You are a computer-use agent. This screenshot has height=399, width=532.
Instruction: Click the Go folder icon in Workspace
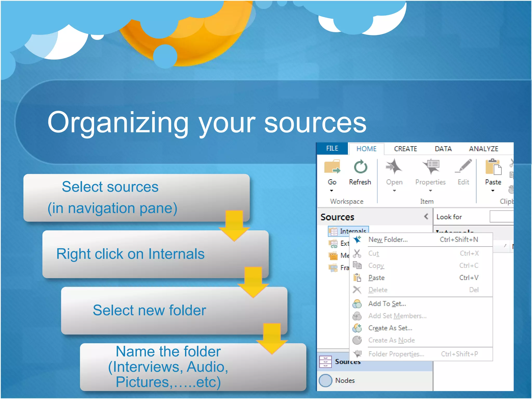tap(332, 167)
